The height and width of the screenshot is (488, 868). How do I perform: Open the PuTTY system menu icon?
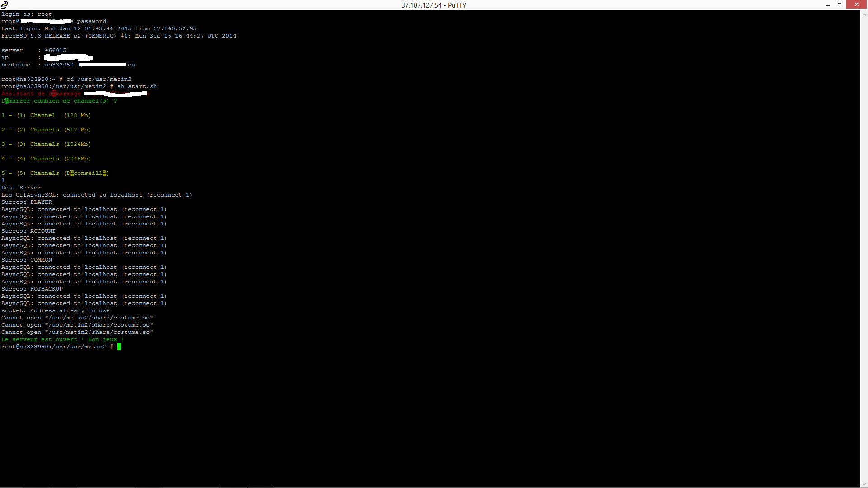pos(5,5)
